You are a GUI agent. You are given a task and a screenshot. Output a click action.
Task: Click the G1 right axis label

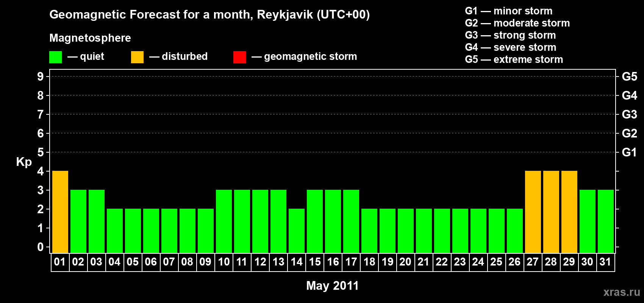click(x=630, y=152)
